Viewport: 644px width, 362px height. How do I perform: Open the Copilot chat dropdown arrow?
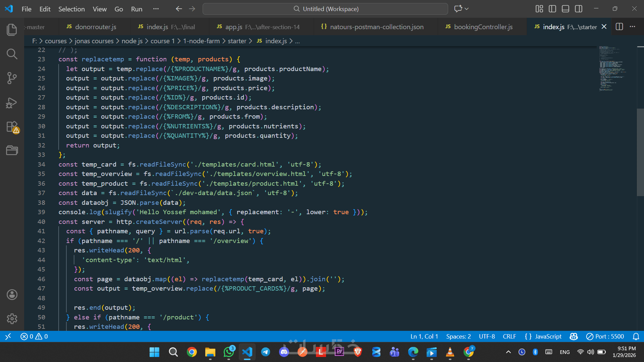click(467, 9)
